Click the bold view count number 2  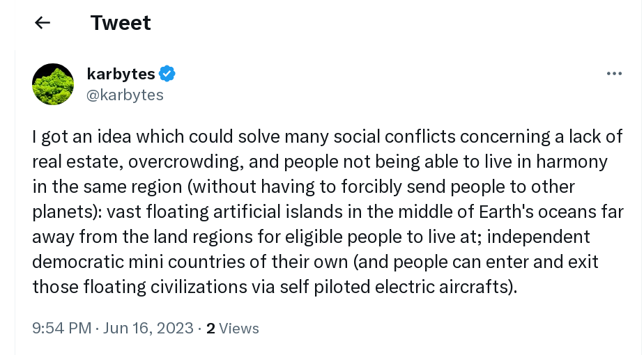[210, 329]
